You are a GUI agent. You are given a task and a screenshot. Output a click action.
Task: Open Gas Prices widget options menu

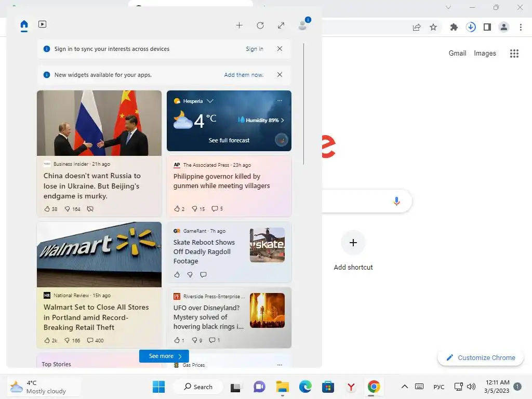[x=280, y=365]
